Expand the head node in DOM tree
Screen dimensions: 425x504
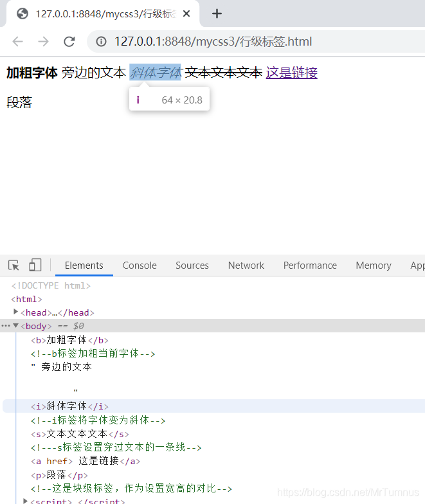[15, 312]
